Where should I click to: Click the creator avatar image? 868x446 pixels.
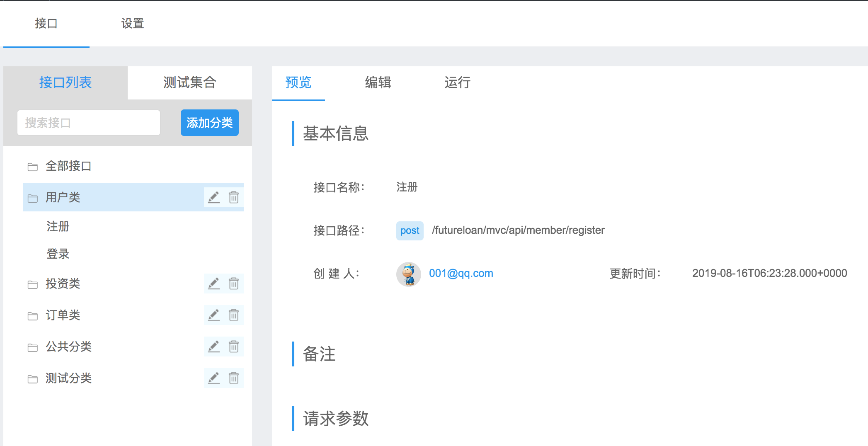409,274
